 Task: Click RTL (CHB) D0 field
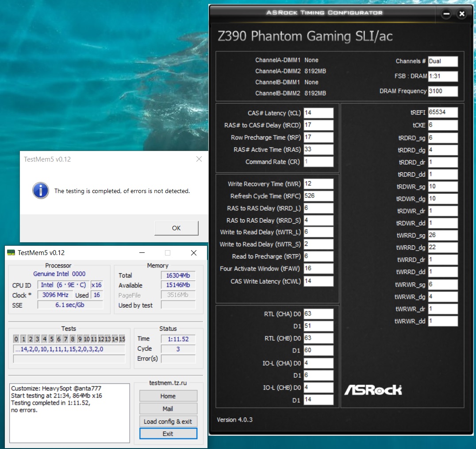(x=319, y=338)
